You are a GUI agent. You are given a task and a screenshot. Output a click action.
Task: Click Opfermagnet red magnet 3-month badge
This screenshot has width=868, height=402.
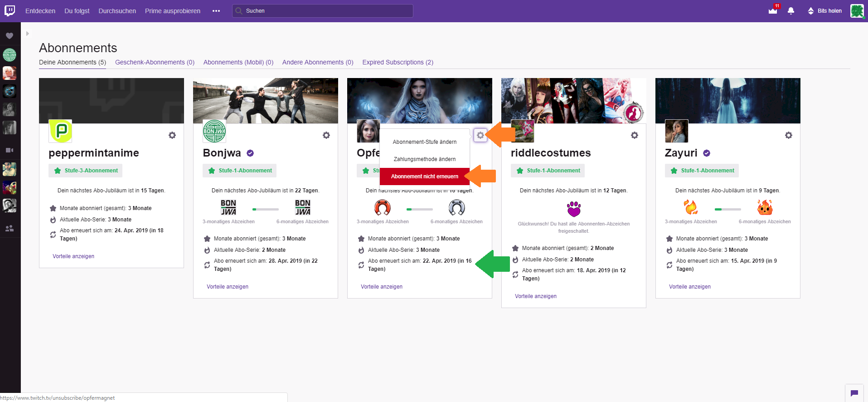coord(383,207)
